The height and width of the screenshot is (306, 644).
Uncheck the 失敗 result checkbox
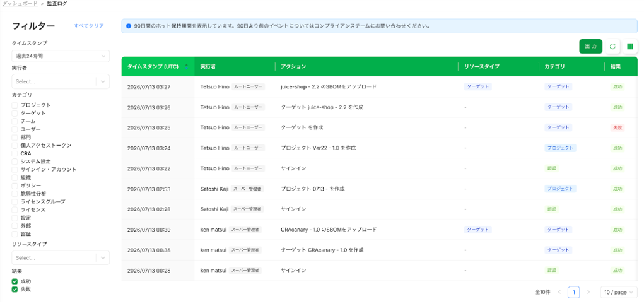coord(15,290)
